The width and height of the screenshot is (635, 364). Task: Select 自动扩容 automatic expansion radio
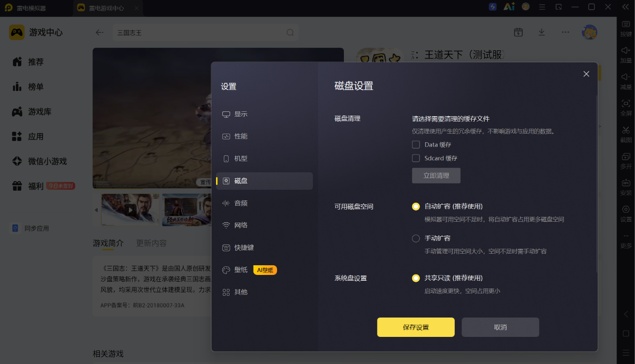pos(416,207)
